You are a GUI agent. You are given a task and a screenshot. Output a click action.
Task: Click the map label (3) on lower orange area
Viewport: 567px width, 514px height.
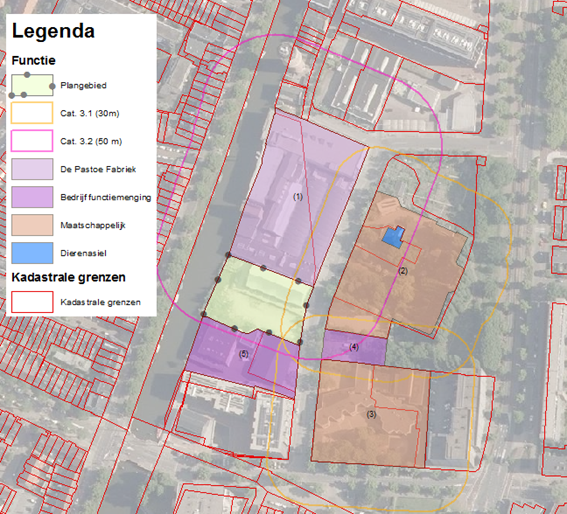coord(372,415)
